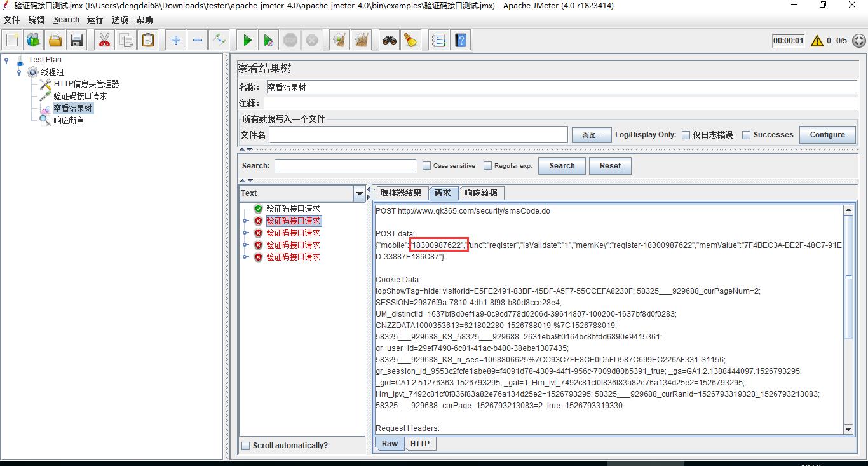Click the 浏览... browse button
This screenshot has height=466, width=868.
(x=592, y=135)
